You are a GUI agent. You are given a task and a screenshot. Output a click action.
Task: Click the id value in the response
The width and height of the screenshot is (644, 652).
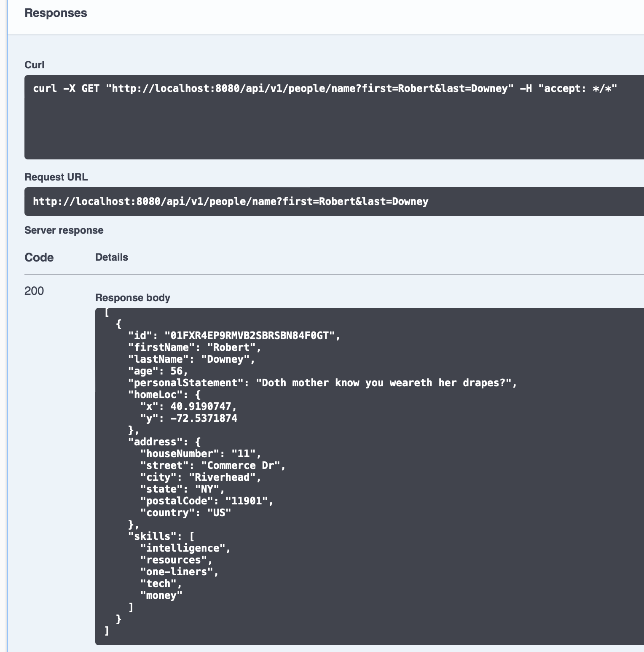tap(252, 336)
